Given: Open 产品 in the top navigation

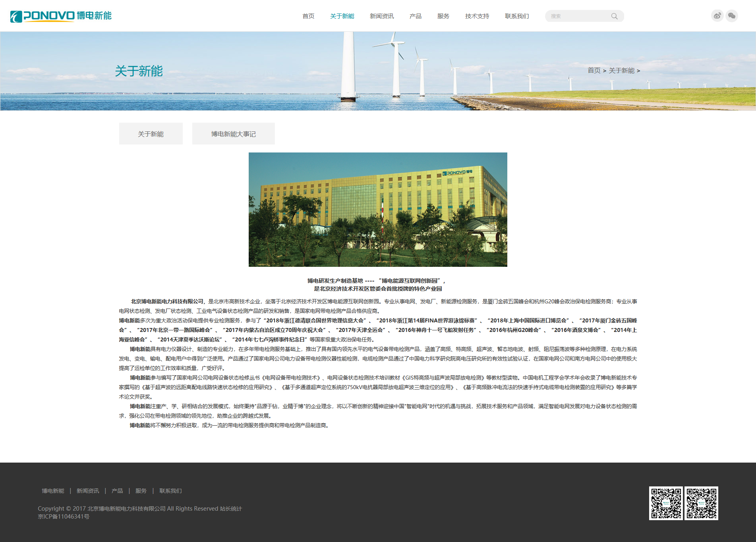Looking at the screenshot, I should pos(416,16).
